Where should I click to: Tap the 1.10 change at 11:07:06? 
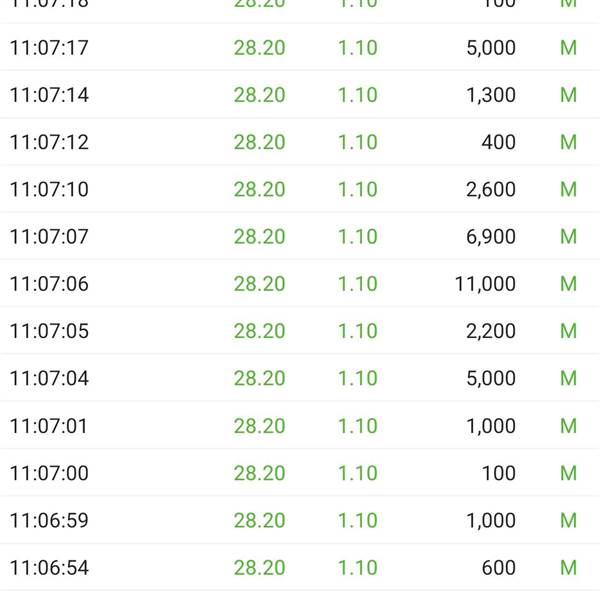click(x=357, y=284)
